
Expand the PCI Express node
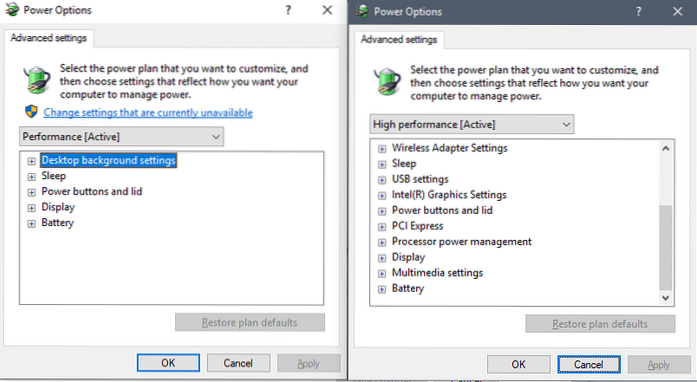(x=382, y=226)
